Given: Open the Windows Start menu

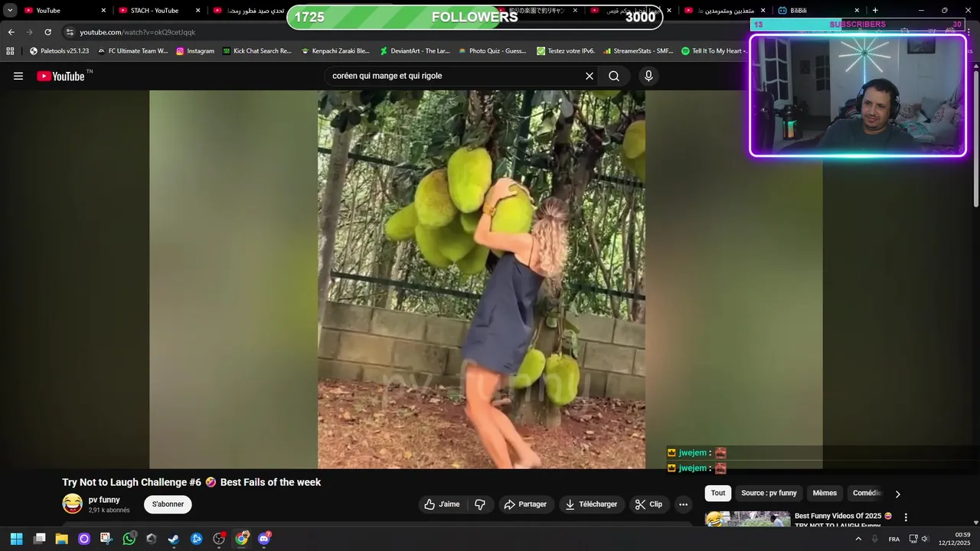Looking at the screenshot, I should [16, 539].
